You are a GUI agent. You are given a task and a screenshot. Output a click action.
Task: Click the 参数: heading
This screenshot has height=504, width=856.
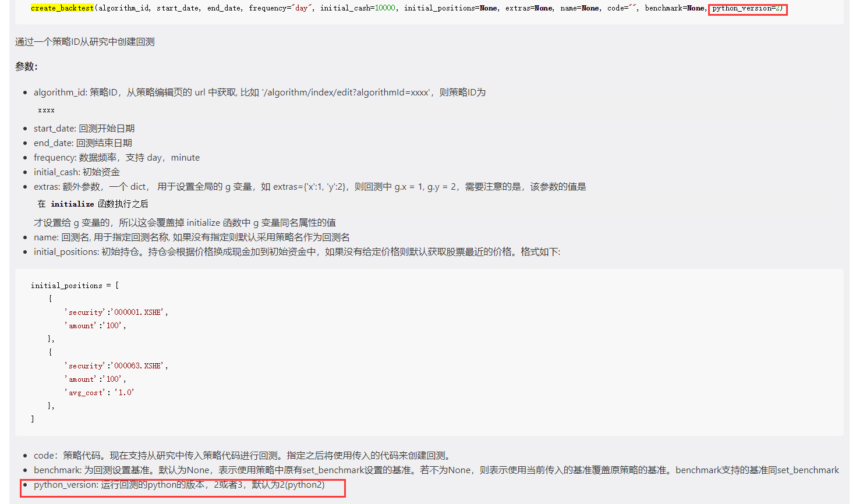pyautogui.click(x=26, y=67)
